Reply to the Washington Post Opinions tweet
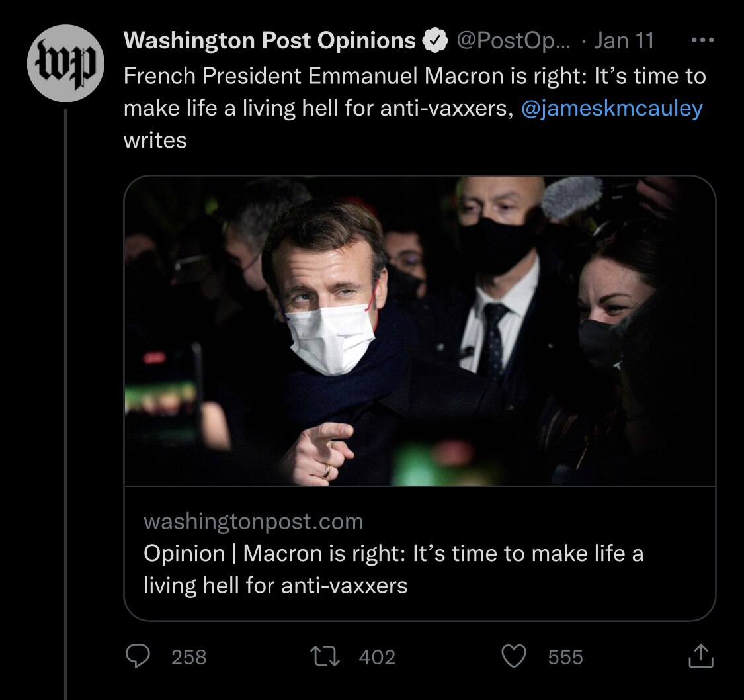This screenshot has width=744, height=700. tap(139, 656)
